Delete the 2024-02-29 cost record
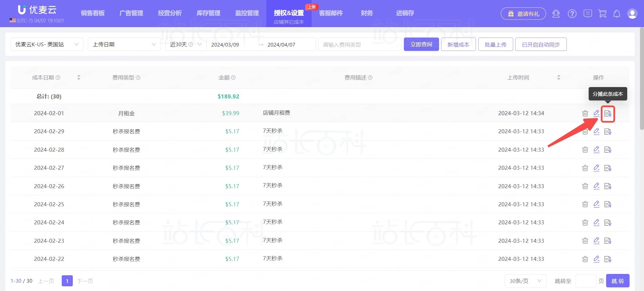 tap(585, 132)
